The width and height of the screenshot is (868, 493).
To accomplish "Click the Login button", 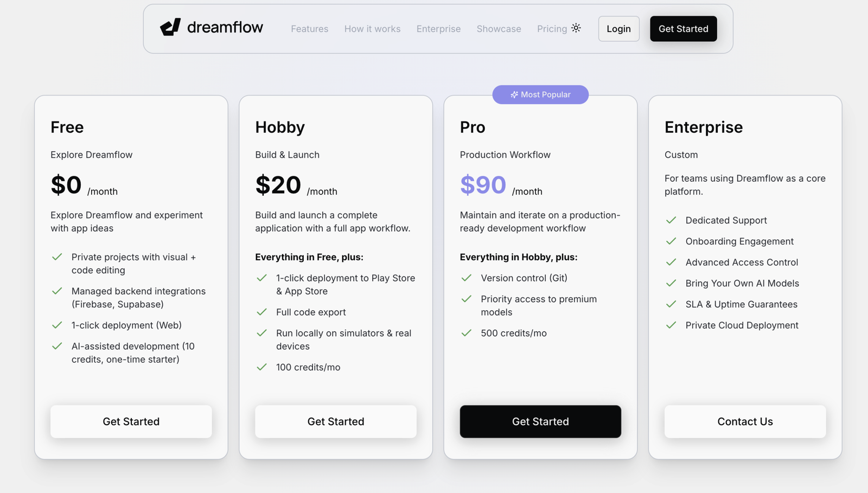I will (x=618, y=29).
